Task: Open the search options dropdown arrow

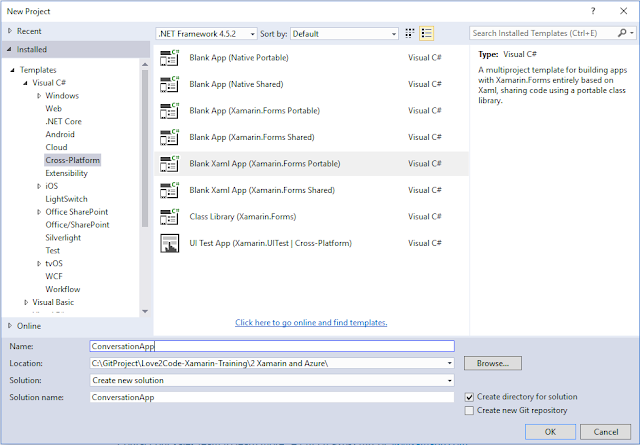Action: pos(632,33)
